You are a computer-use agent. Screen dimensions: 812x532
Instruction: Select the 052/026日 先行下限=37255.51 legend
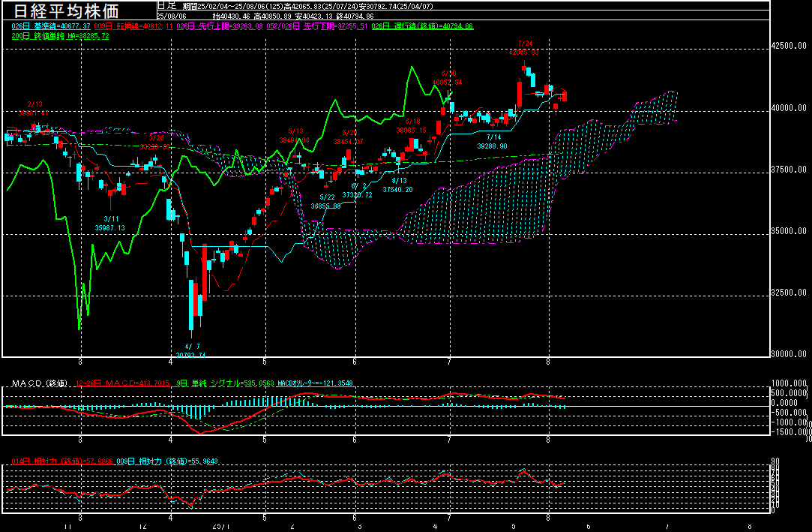[x=317, y=26]
